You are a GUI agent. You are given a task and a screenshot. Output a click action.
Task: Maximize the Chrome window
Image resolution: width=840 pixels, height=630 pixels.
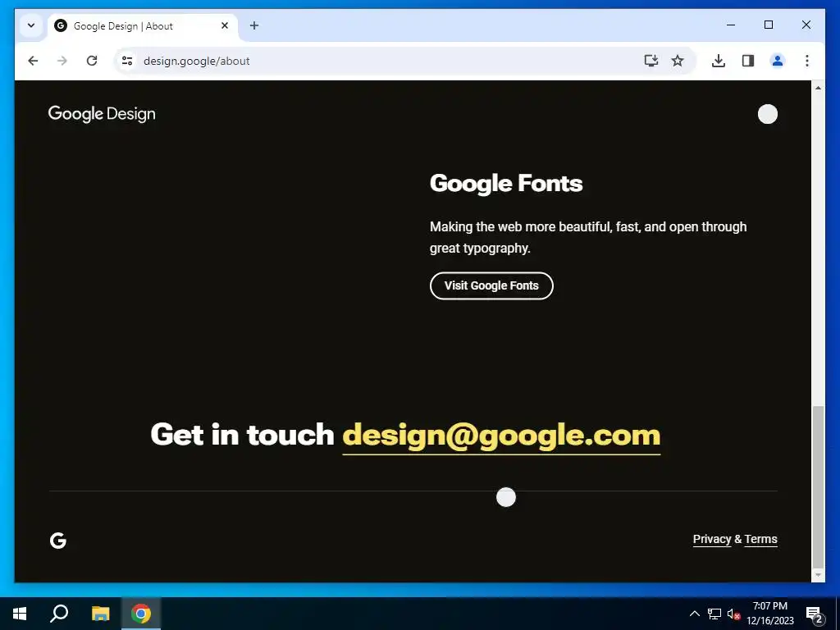click(x=768, y=25)
